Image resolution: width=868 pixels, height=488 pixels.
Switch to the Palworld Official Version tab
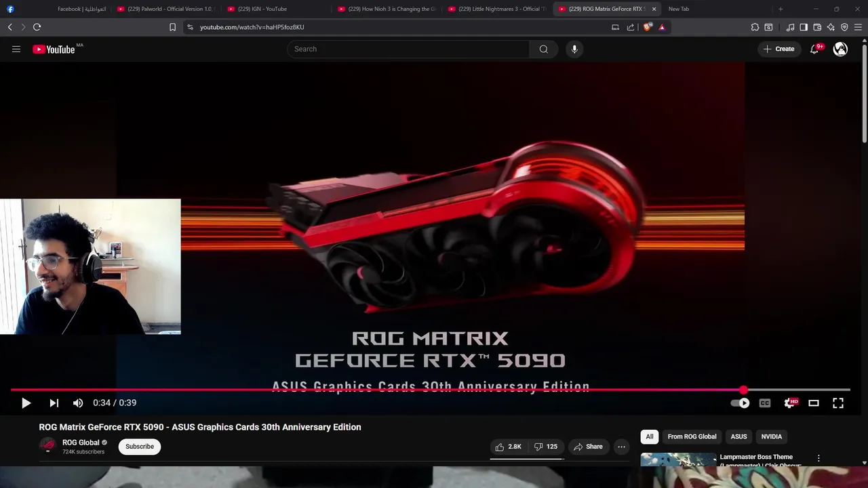tap(167, 9)
